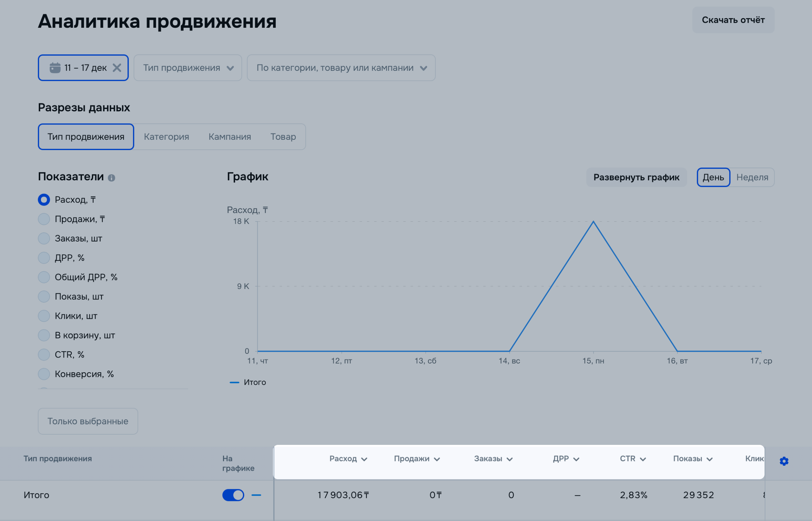Select the Клики, шт metric

tap(44, 316)
